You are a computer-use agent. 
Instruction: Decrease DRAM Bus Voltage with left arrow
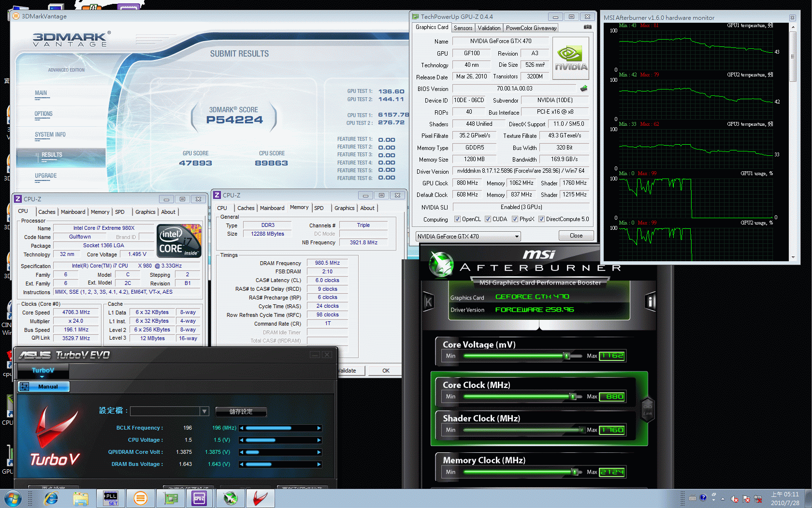[x=242, y=464]
